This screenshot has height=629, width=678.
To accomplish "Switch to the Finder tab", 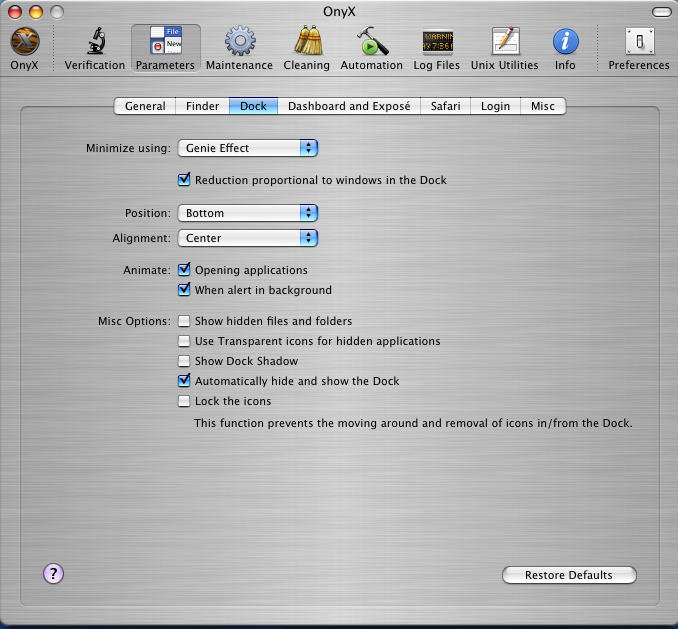I will [x=202, y=106].
